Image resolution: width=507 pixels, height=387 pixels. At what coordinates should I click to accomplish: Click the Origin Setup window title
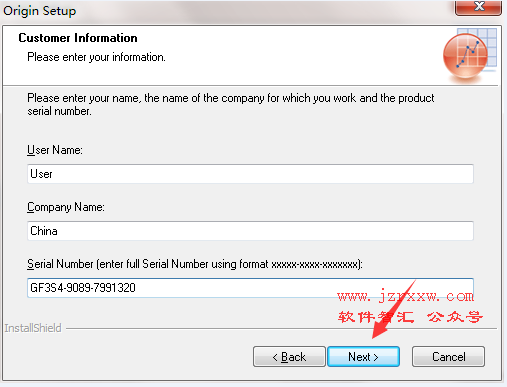[x=39, y=11]
